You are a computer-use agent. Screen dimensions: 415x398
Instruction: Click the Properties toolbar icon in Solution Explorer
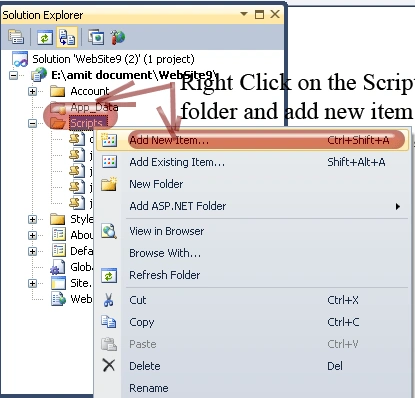pyautogui.click(x=16, y=37)
